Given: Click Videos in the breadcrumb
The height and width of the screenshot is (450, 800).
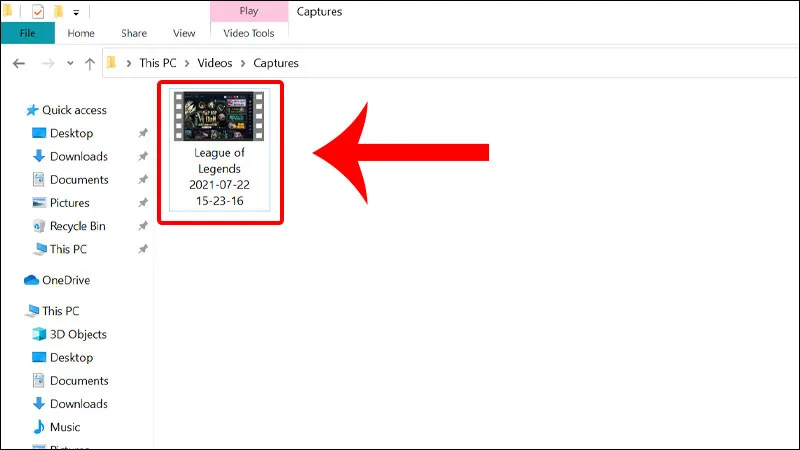Looking at the screenshot, I should click(x=215, y=63).
